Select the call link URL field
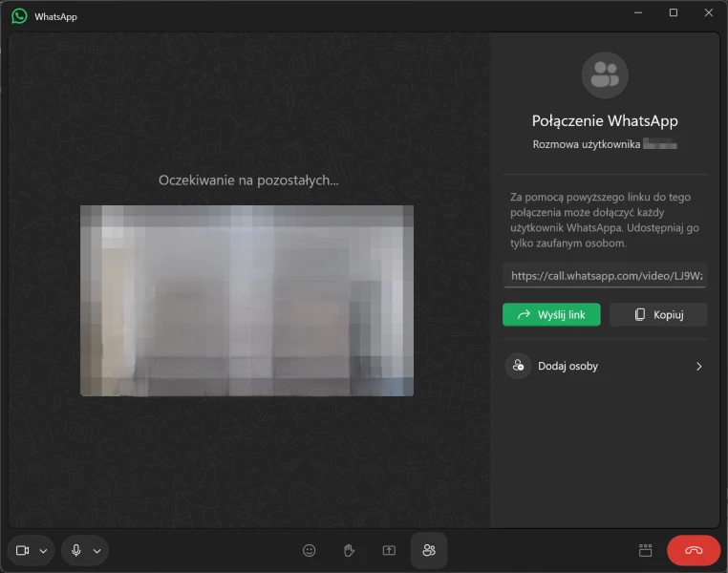The height and width of the screenshot is (573, 728). (x=605, y=275)
